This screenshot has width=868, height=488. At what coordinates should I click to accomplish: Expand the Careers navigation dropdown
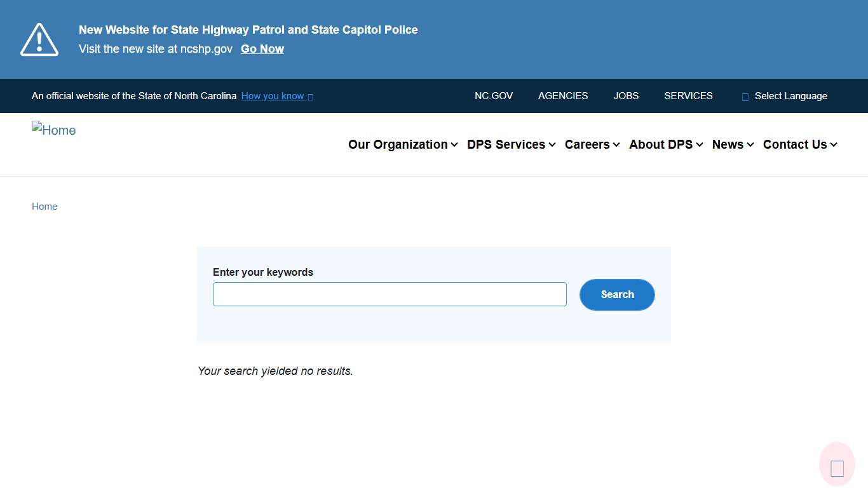(x=591, y=144)
